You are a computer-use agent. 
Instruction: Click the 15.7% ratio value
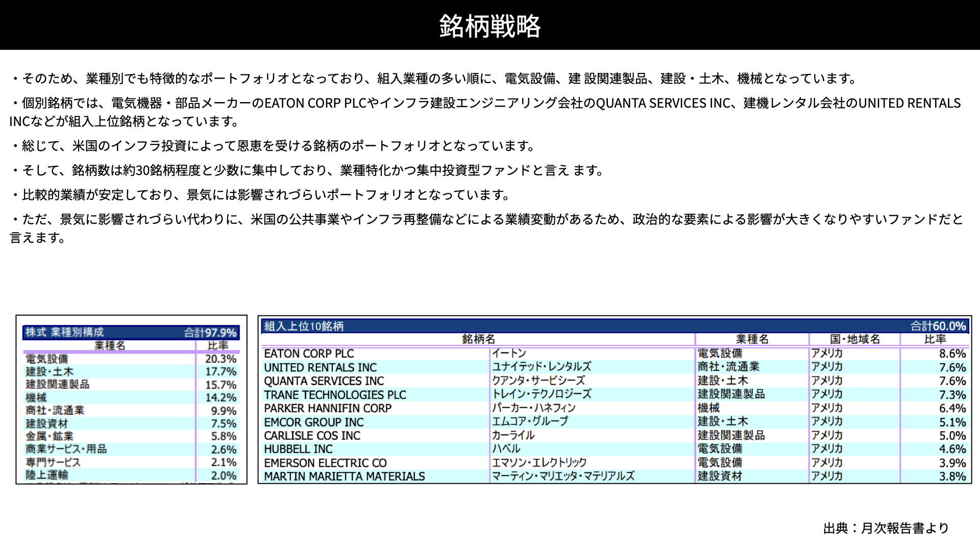point(220,385)
